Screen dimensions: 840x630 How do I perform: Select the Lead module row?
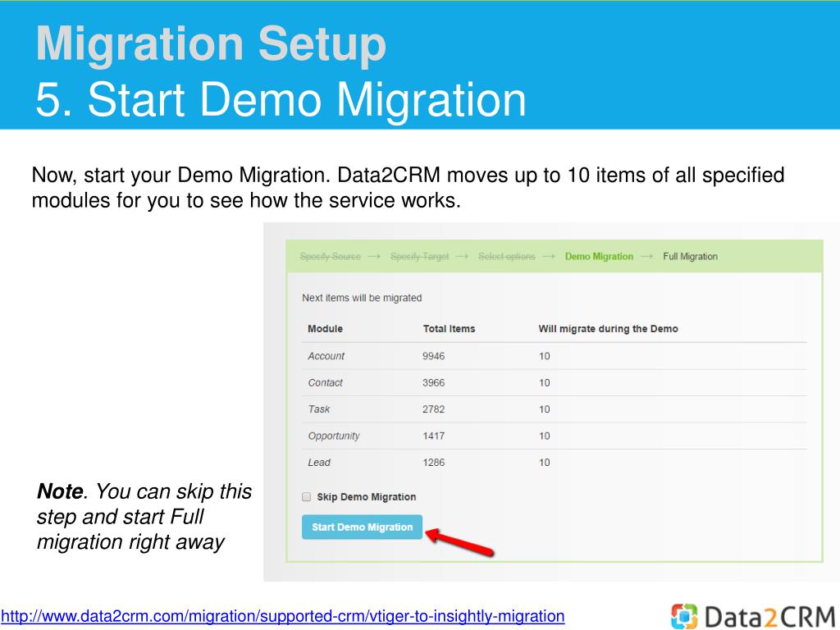coord(555,463)
